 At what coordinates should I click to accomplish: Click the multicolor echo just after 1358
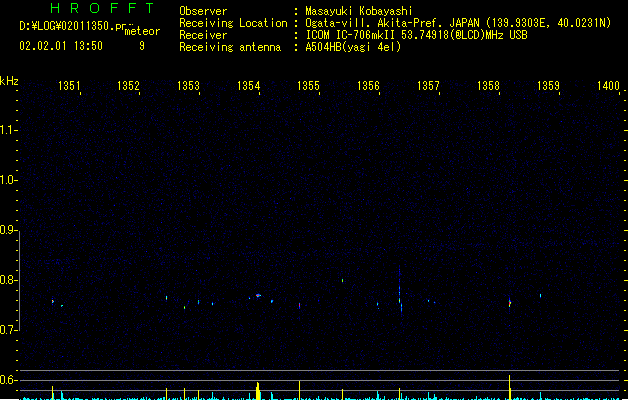(x=510, y=303)
